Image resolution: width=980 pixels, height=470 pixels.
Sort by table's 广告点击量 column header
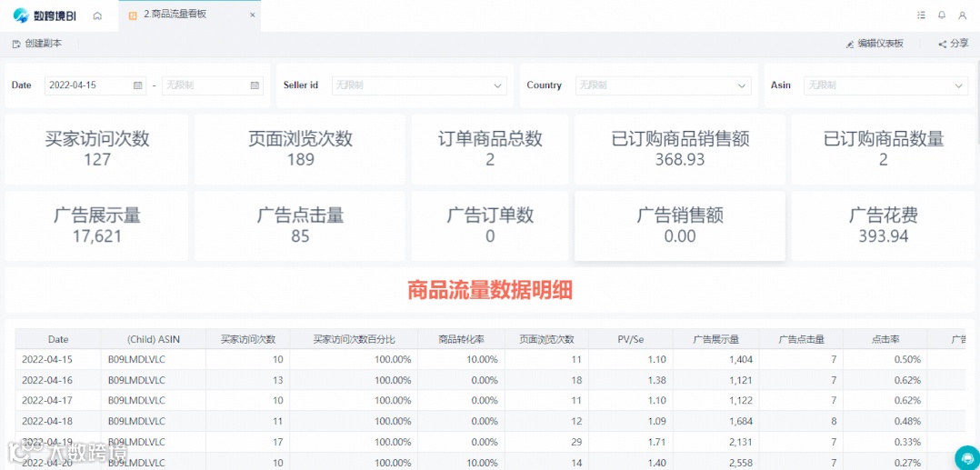[801, 339]
